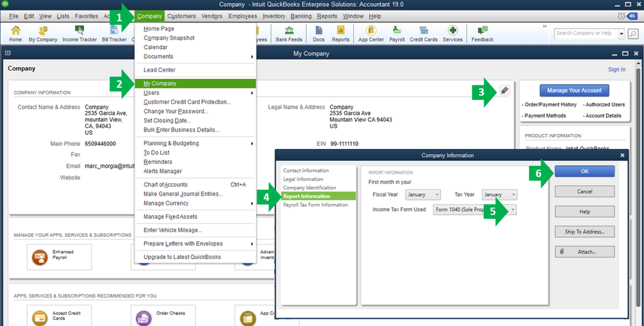Open the Reports toolbar icon
Screen dimensions: 644x326
coord(340,34)
